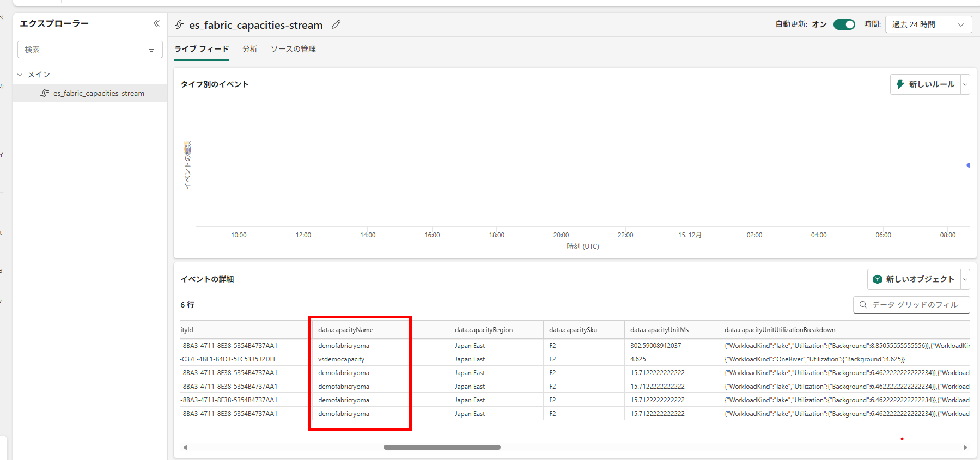Click the lightning icon on new rule button
Viewport: 980px width, 460px height.
[900, 84]
